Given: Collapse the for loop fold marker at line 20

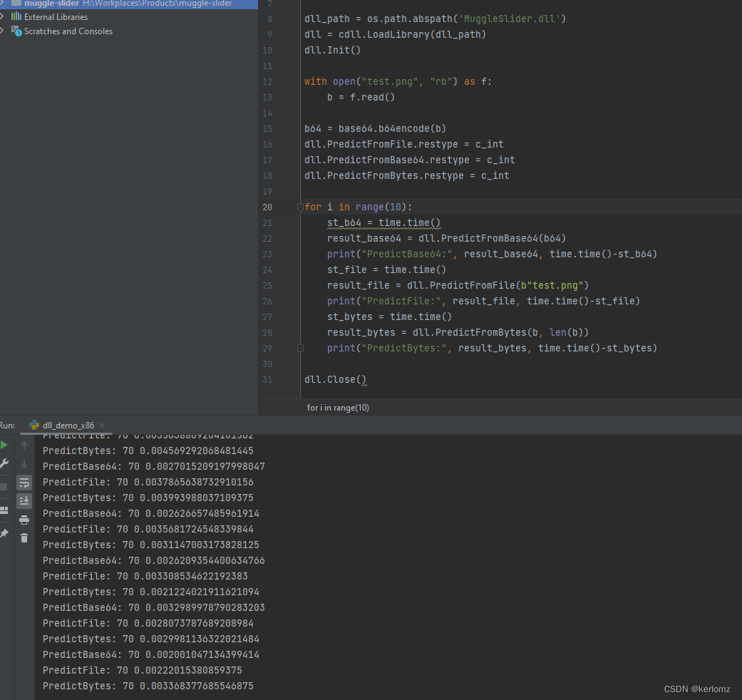Looking at the screenshot, I should [300, 207].
